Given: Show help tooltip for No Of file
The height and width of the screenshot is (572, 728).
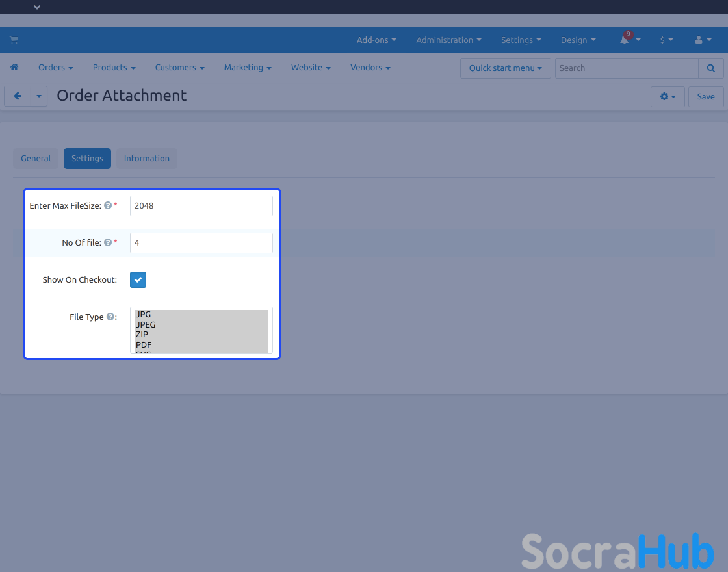Looking at the screenshot, I should coord(108,243).
